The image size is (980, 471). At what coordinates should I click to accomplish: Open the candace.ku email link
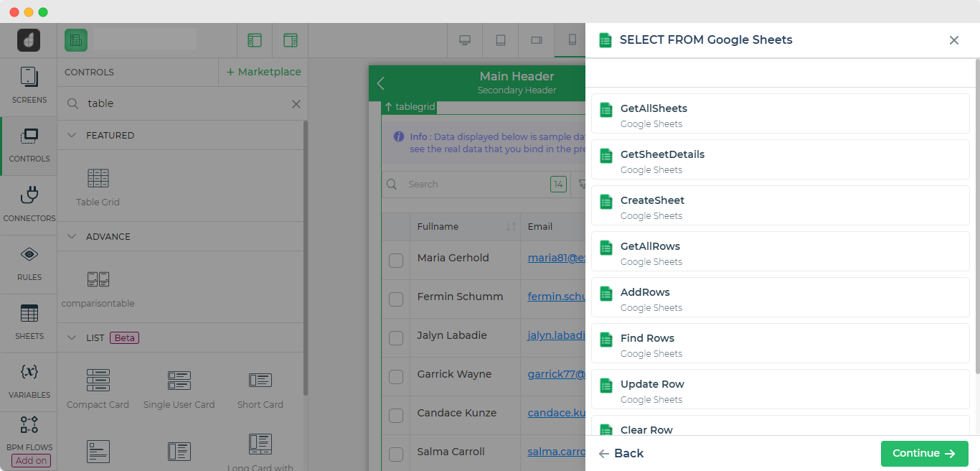557,414
